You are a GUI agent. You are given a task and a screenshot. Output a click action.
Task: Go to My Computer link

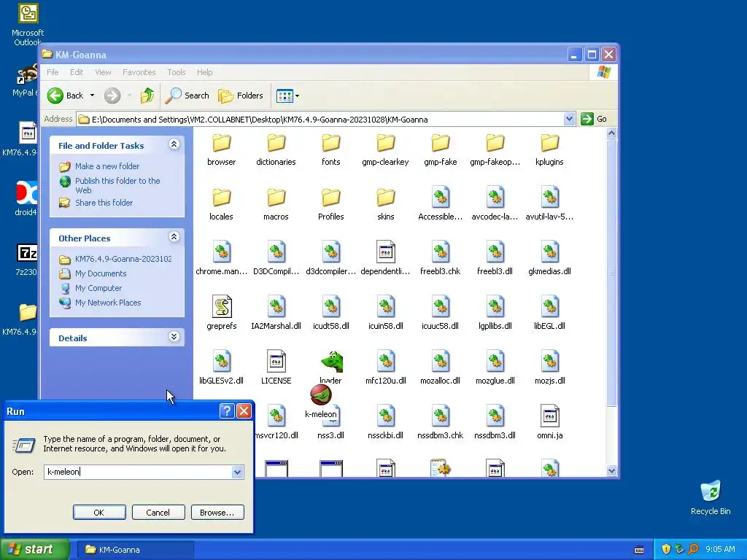[98, 288]
